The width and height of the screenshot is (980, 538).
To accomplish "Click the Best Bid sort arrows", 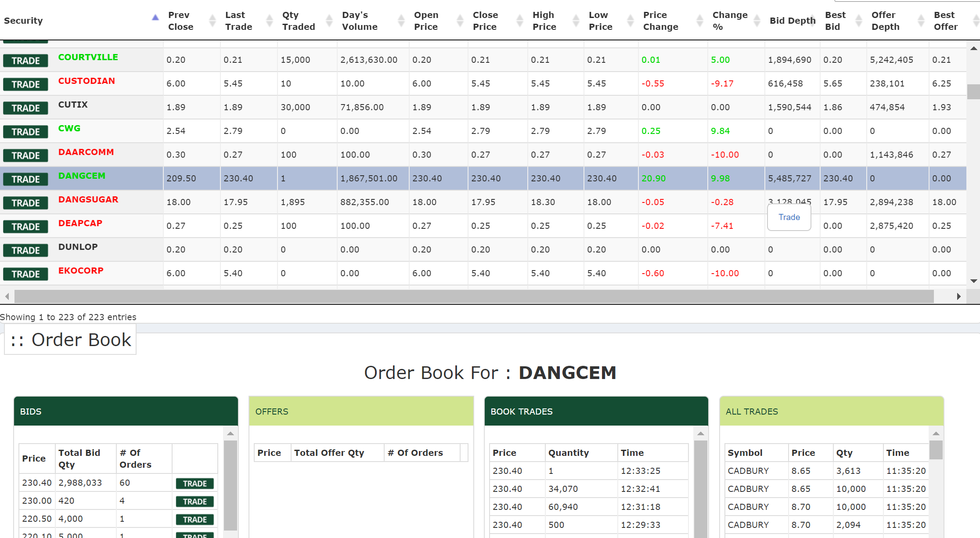I will (859, 21).
